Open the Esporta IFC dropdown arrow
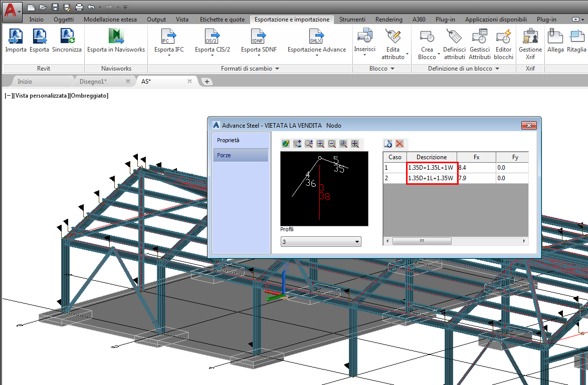 click(x=169, y=56)
